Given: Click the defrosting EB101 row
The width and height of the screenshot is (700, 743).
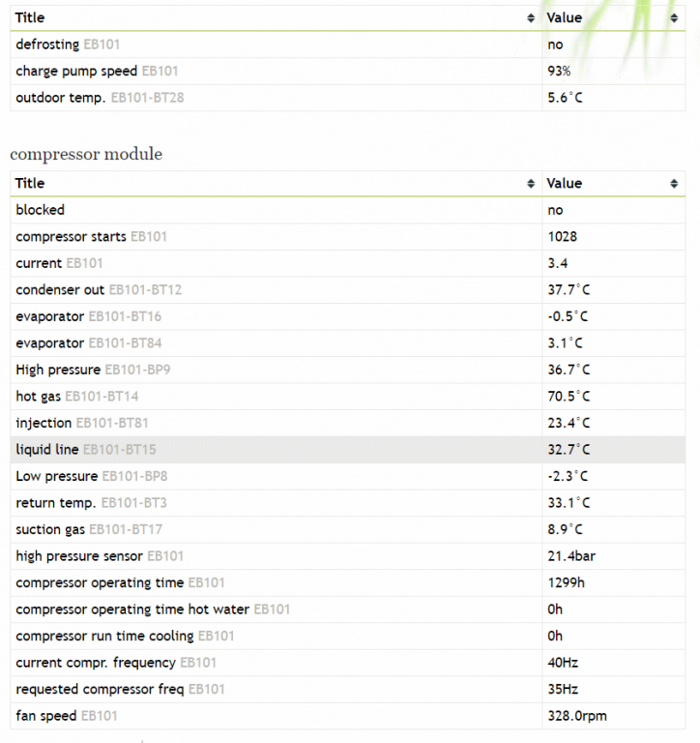Looking at the screenshot, I should (348, 45).
